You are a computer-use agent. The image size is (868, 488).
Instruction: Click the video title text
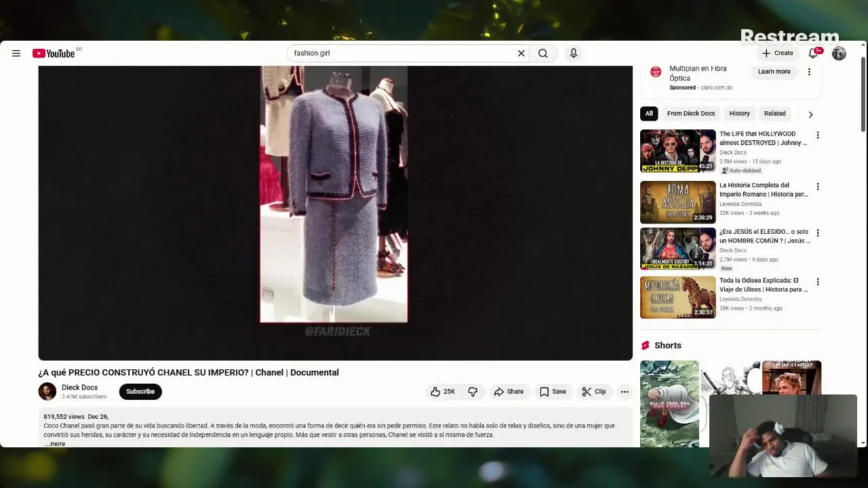pos(189,373)
